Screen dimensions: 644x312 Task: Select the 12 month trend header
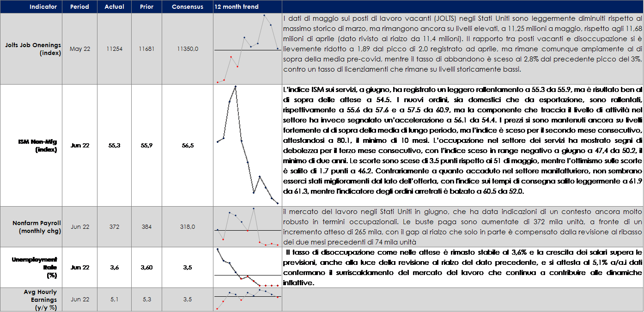click(236, 7)
